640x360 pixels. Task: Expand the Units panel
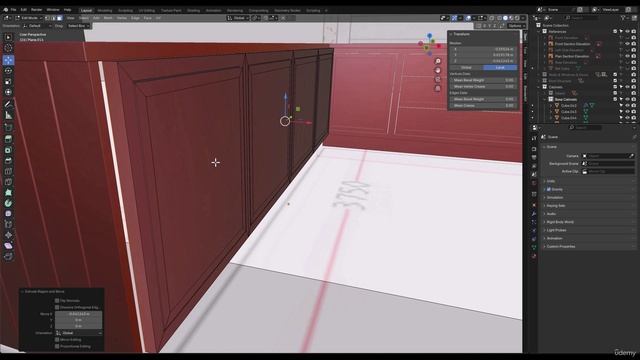(551, 181)
